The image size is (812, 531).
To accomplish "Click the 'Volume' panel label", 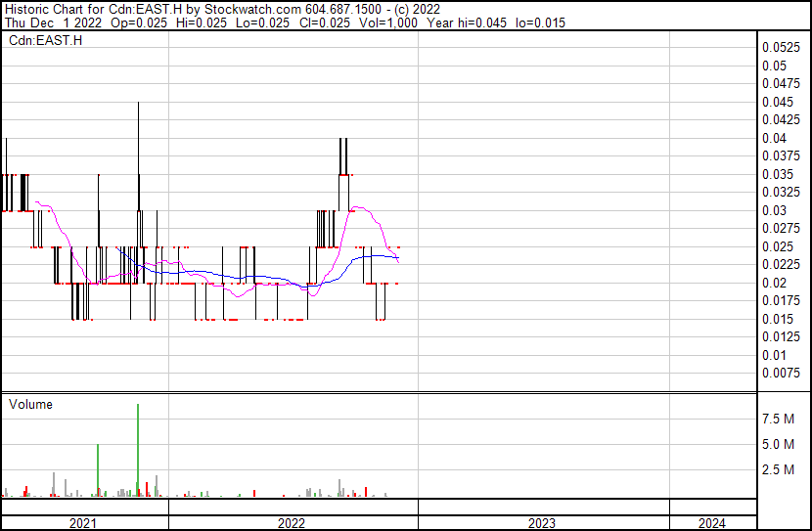I will click(30, 404).
